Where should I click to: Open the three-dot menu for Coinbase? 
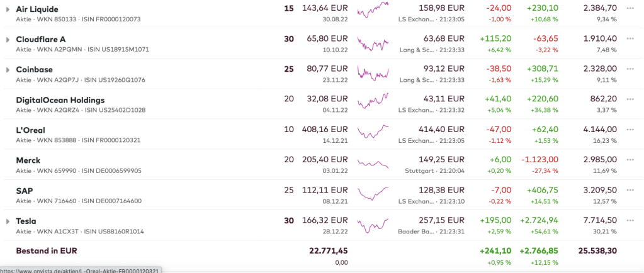pyautogui.click(x=631, y=69)
